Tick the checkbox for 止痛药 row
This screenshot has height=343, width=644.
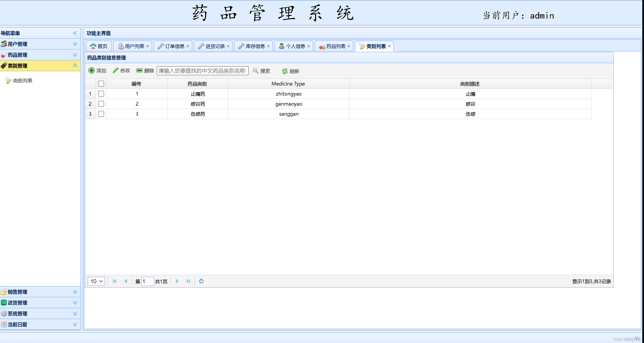(x=101, y=94)
